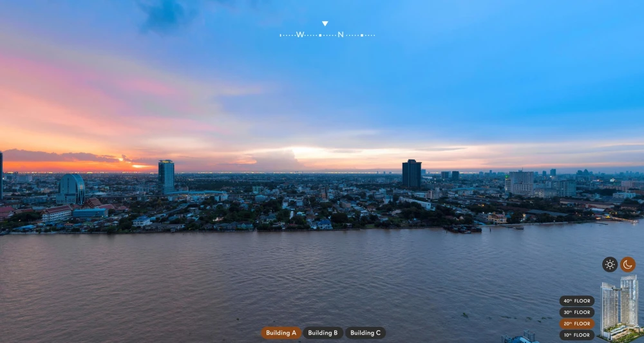View from the 40th Floor

click(x=576, y=301)
